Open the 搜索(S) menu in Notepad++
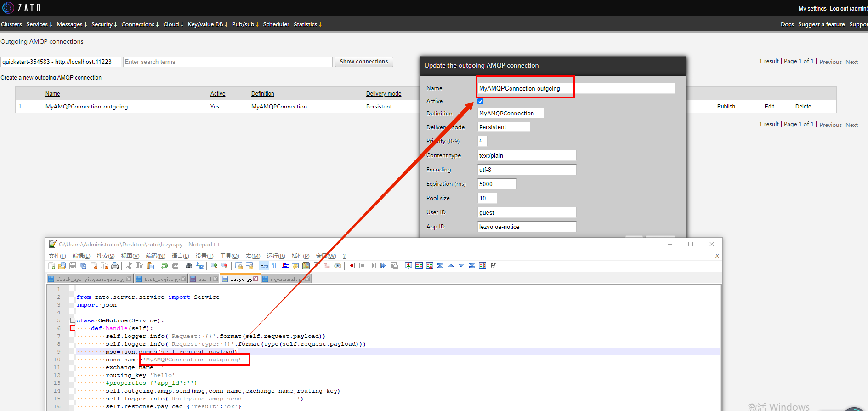 (x=106, y=256)
